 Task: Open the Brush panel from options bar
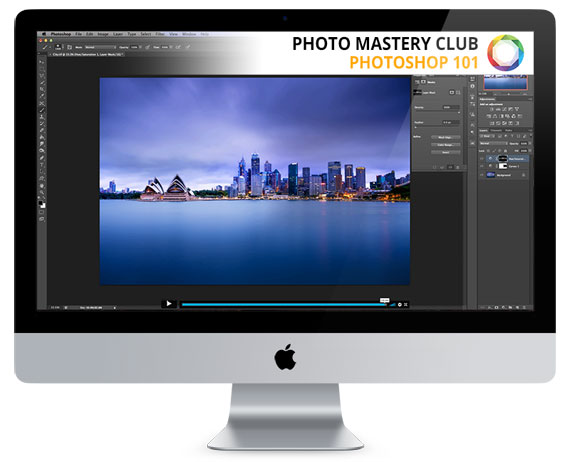[x=69, y=47]
